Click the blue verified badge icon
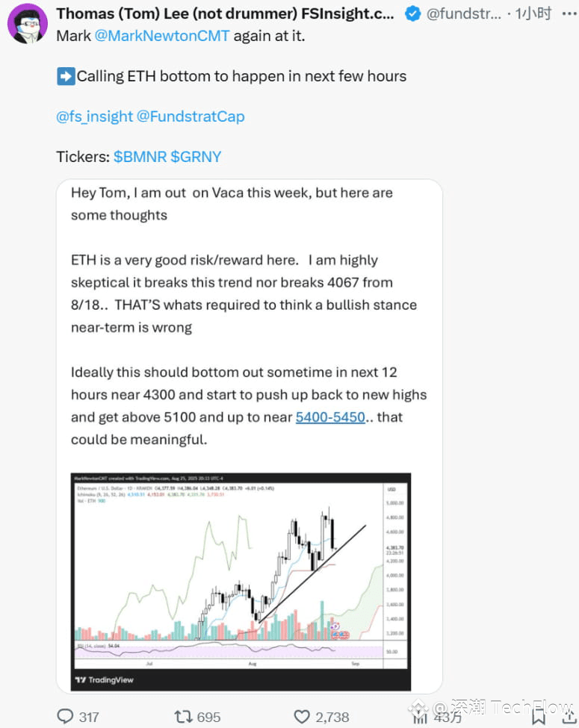This screenshot has height=728, width=579. [x=412, y=14]
